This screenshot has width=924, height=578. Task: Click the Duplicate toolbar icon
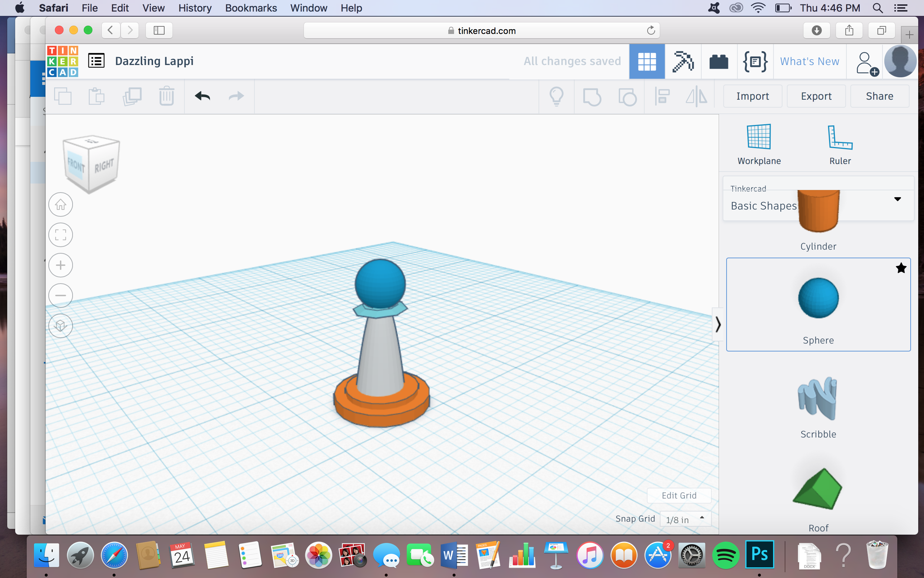(132, 96)
